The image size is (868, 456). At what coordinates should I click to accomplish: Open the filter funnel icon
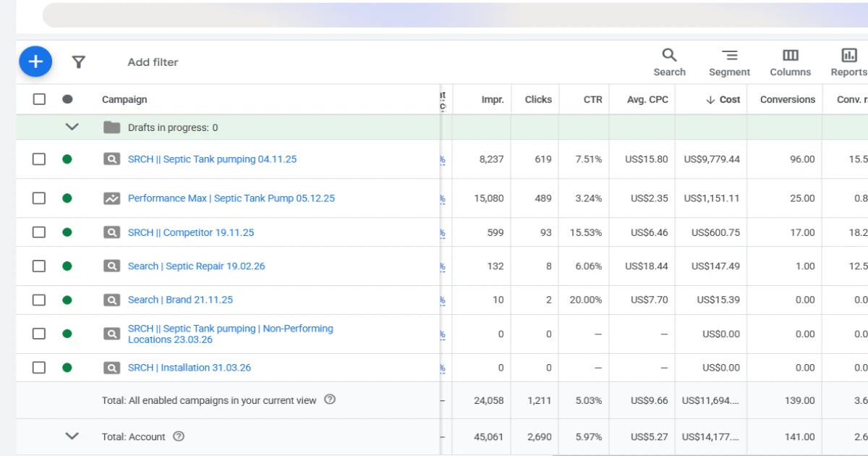point(79,62)
